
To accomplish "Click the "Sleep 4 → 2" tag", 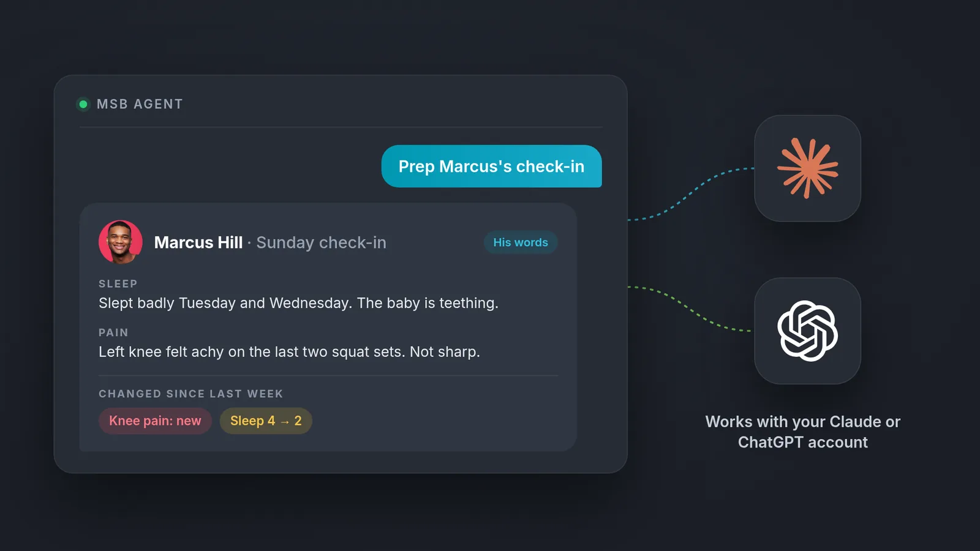I will point(266,421).
